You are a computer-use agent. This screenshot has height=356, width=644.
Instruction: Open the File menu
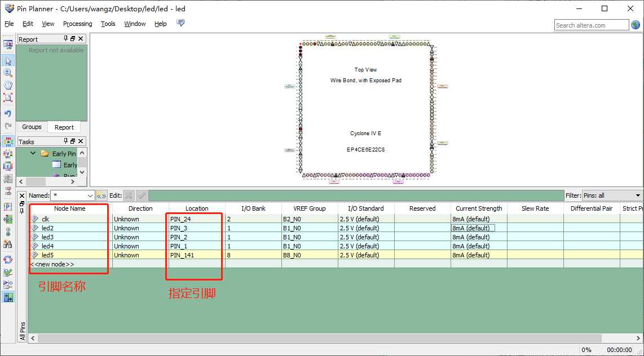(x=9, y=24)
